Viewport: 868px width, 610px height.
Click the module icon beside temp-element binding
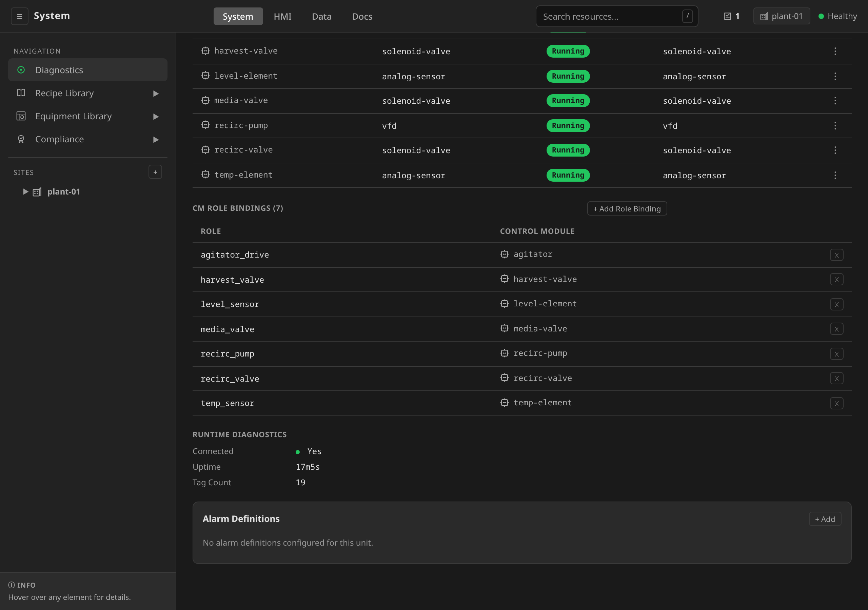pos(504,403)
